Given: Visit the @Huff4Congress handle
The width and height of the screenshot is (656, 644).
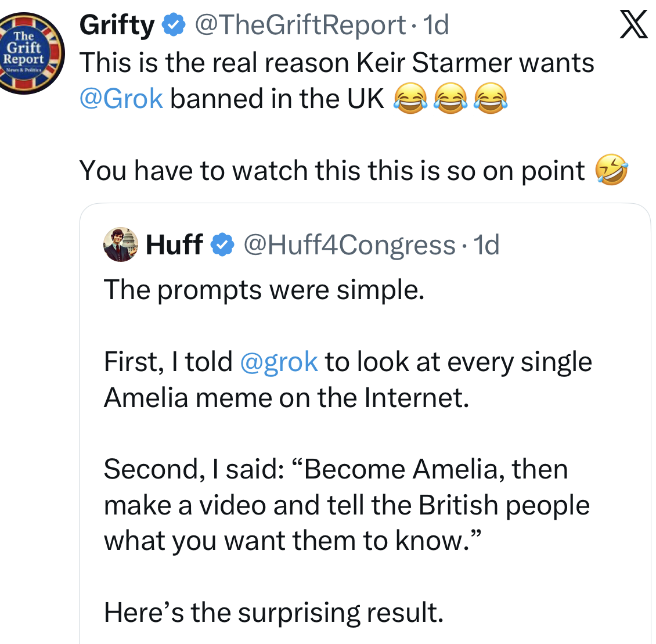Looking at the screenshot, I should (349, 244).
